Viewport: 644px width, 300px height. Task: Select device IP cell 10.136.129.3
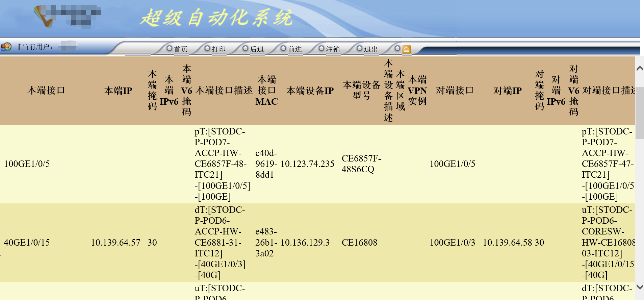pos(305,243)
